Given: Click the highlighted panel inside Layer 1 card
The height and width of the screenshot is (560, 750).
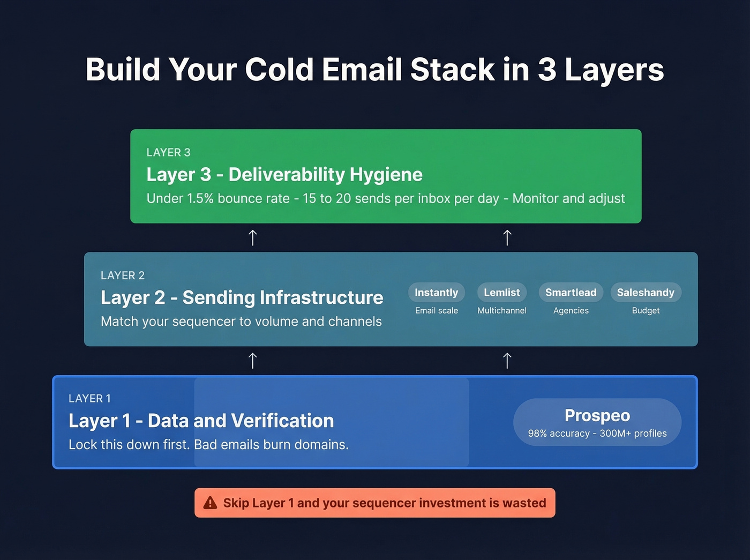Looking at the screenshot, I should click(x=332, y=422).
